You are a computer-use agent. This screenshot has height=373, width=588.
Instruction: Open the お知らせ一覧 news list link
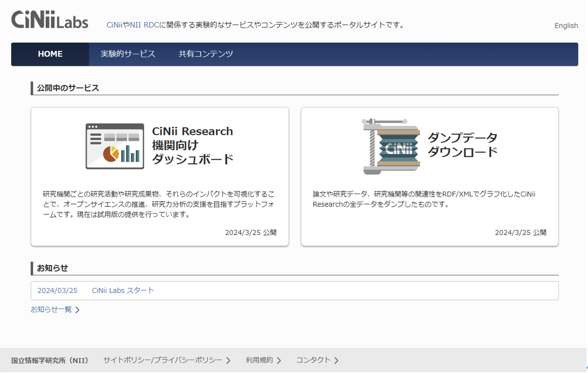coord(51,309)
